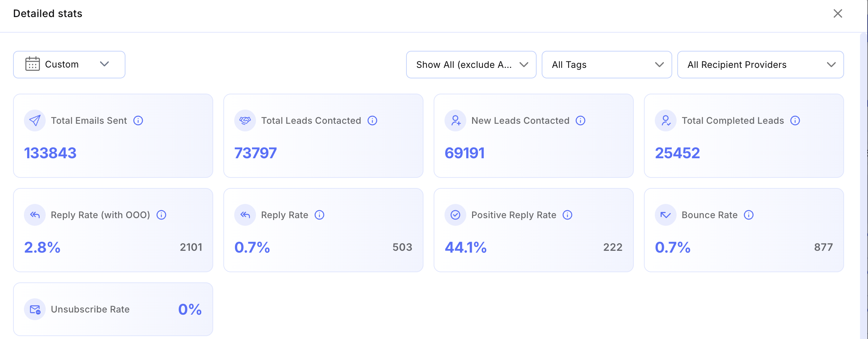Click the handshake Total Leads Contacted icon
The image size is (868, 339).
(245, 121)
